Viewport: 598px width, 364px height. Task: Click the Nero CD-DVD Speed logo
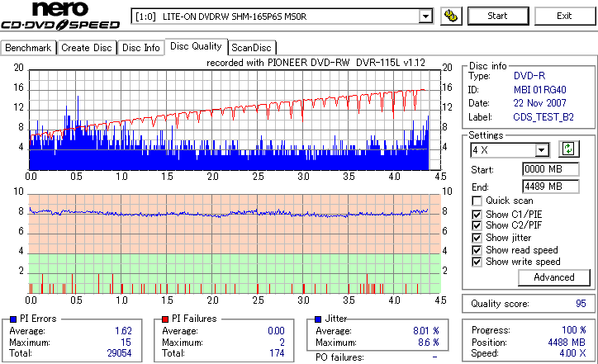[x=60, y=16]
